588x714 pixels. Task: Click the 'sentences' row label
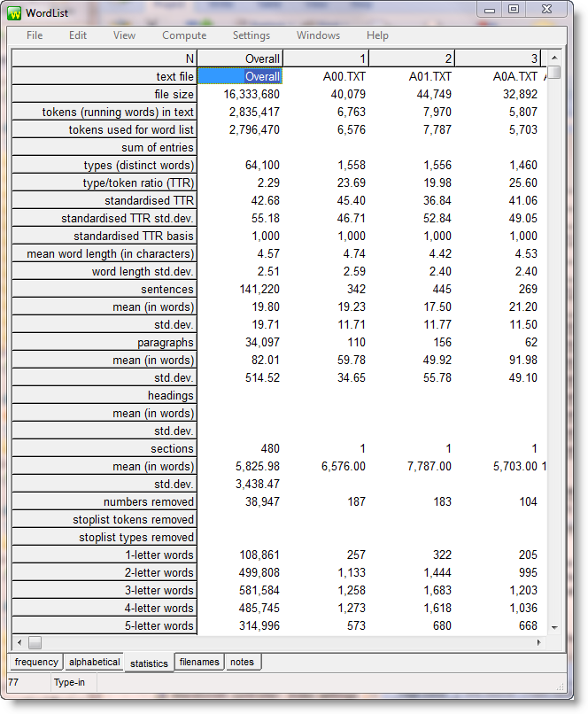(x=104, y=290)
